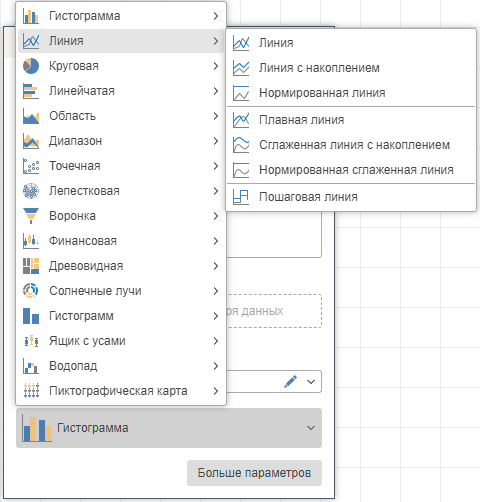The width and height of the screenshot is (480, 502).
Task: Click the candlestick icon for Финансовая
Action: [31, 241]
